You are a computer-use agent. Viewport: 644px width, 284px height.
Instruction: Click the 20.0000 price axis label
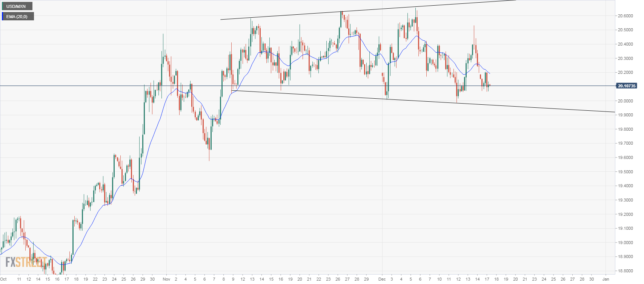point(625,101)
